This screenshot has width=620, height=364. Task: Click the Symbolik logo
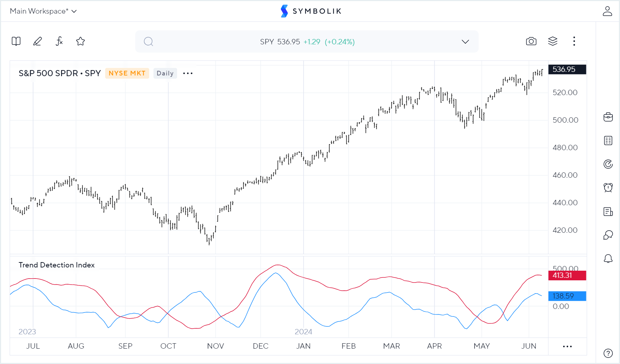pos(311,11)
